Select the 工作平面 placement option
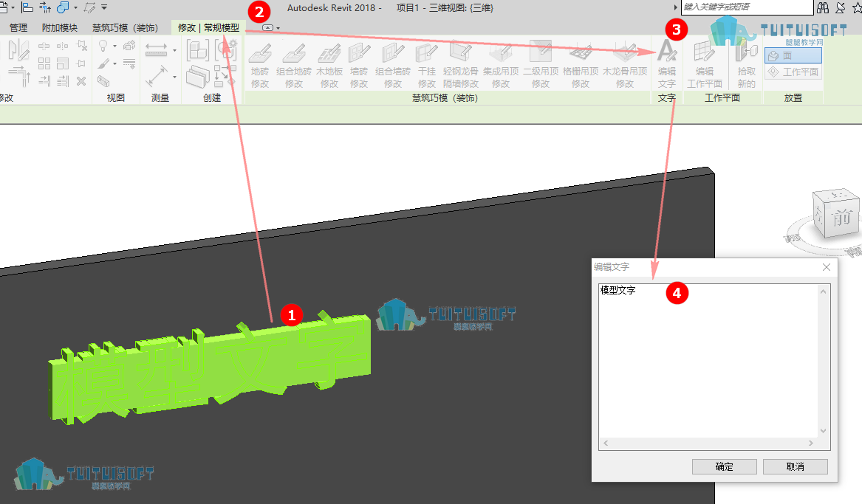The width and height of the screenshot is (862, 504). (x=793, y=72)
